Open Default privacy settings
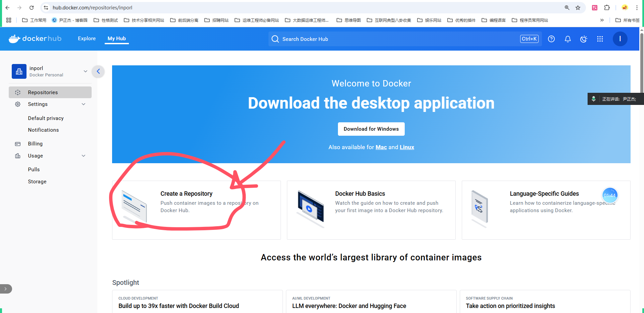Image resolution: width=644 pixels, height=313 pixels. point(46,118)
